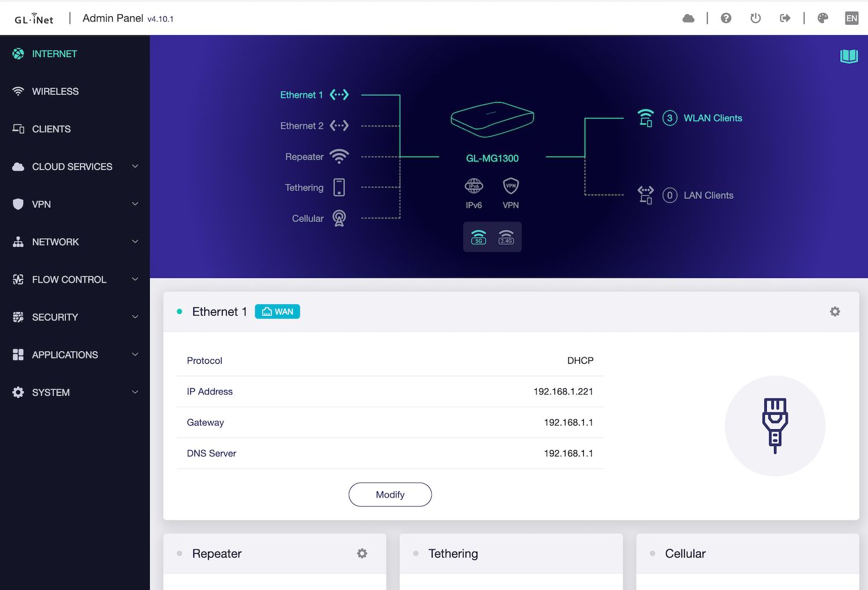Click the VPN item in sidebar
The width and height of the screenshot is (868, 590).
[75, 204]
